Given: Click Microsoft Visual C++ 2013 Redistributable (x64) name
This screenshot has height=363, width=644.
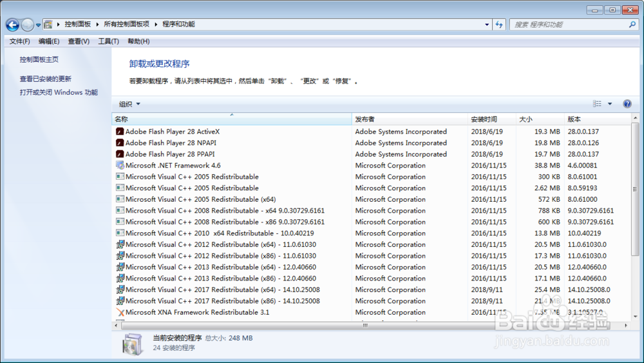Looking at the screenshot, I should point(221,267).
